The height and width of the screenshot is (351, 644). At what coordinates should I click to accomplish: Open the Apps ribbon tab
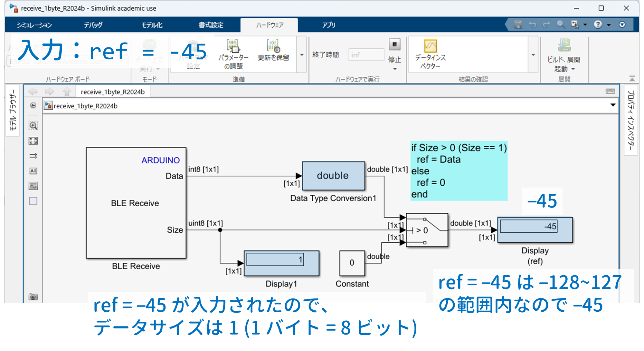pos(329,25)
